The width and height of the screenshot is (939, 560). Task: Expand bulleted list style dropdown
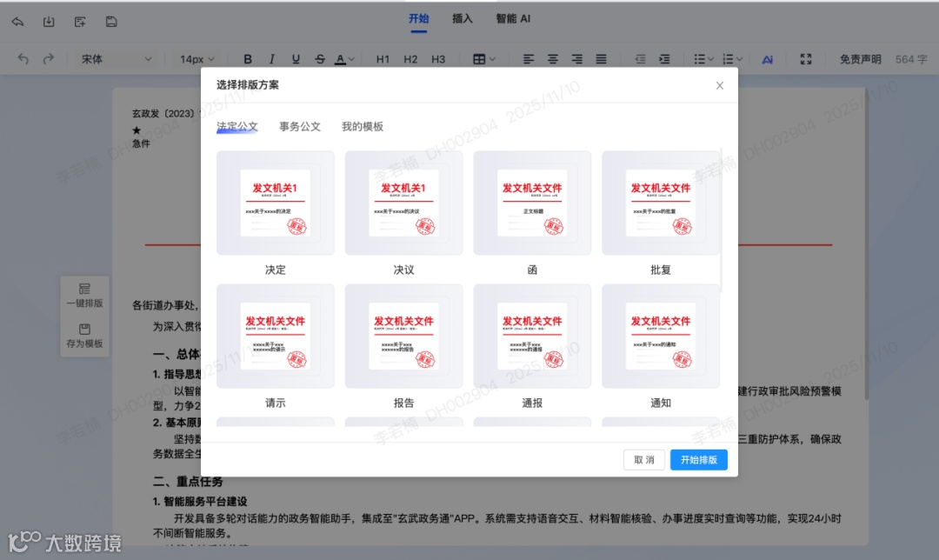(711, 59)
